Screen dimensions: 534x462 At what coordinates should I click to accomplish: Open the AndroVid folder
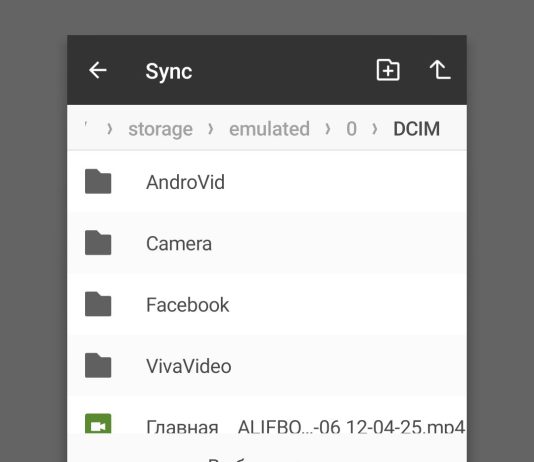click(267, 182)
